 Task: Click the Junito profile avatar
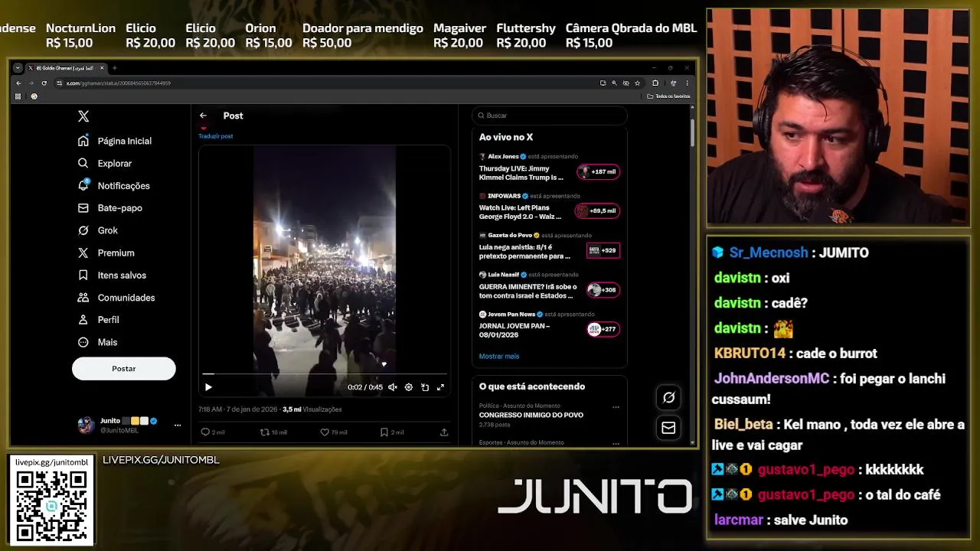(x=87, y=425)
